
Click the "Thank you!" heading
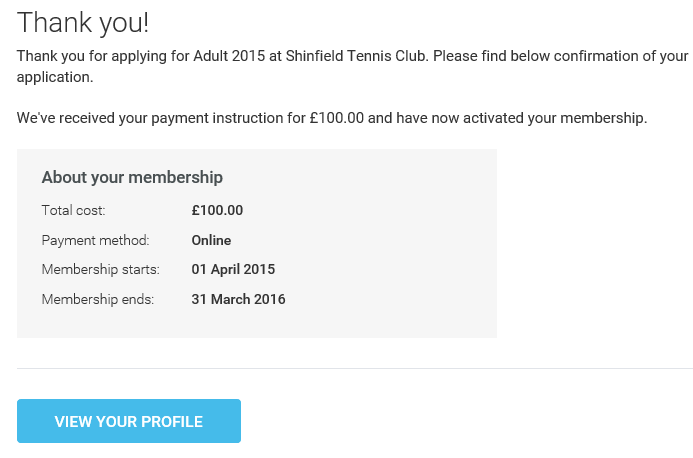point(84,22)
